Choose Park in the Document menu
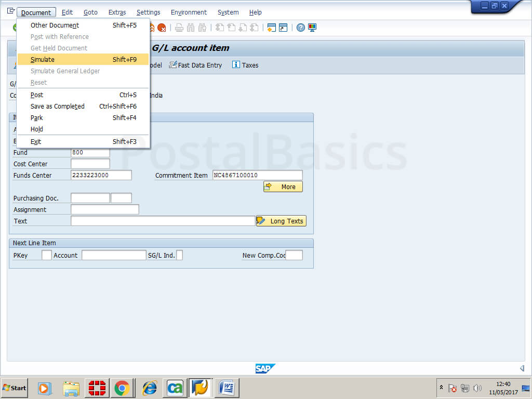This screenshot has height=399, width=532. pyautogui.click(x=37, y=118)
